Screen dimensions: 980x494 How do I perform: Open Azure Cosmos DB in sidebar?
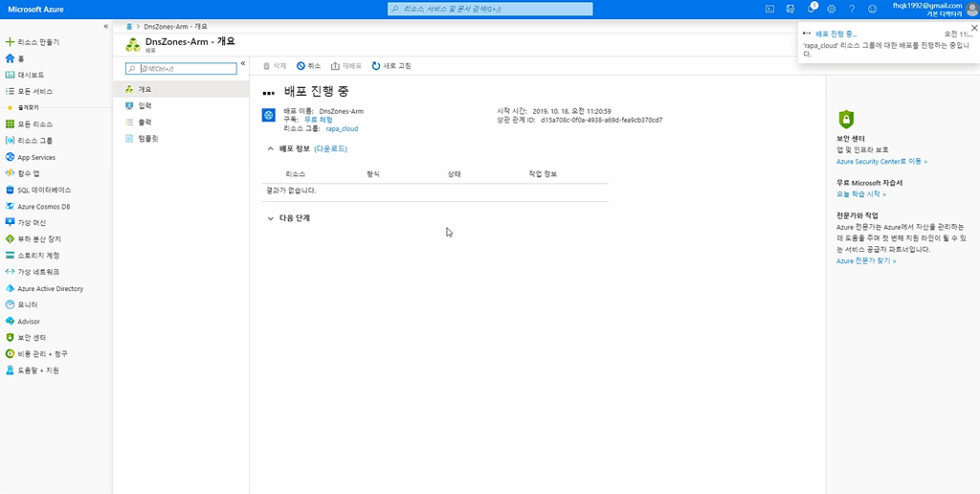(37, 207)
